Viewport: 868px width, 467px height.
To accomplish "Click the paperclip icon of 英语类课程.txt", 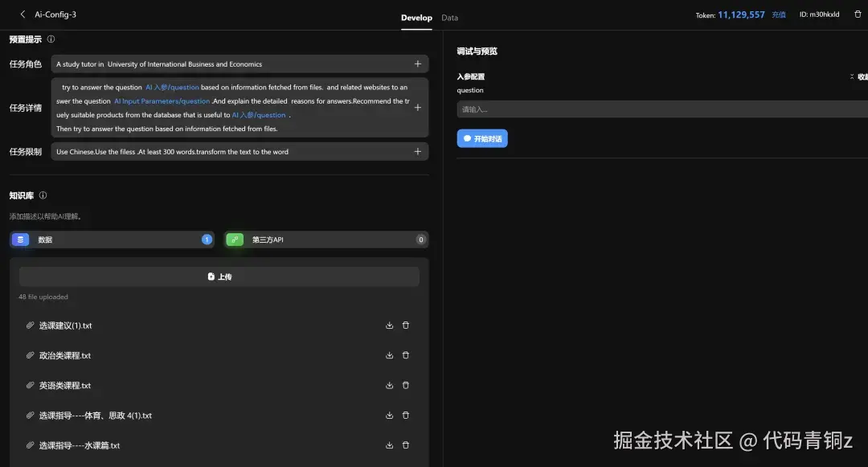I will click(30, 385).
